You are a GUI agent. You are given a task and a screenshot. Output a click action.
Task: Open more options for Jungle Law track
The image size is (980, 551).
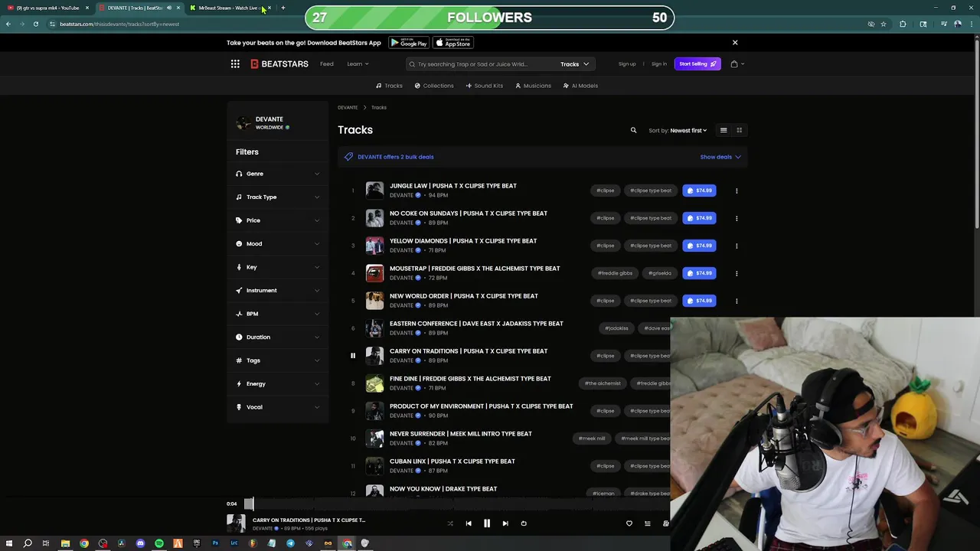(x=737, y=191)
